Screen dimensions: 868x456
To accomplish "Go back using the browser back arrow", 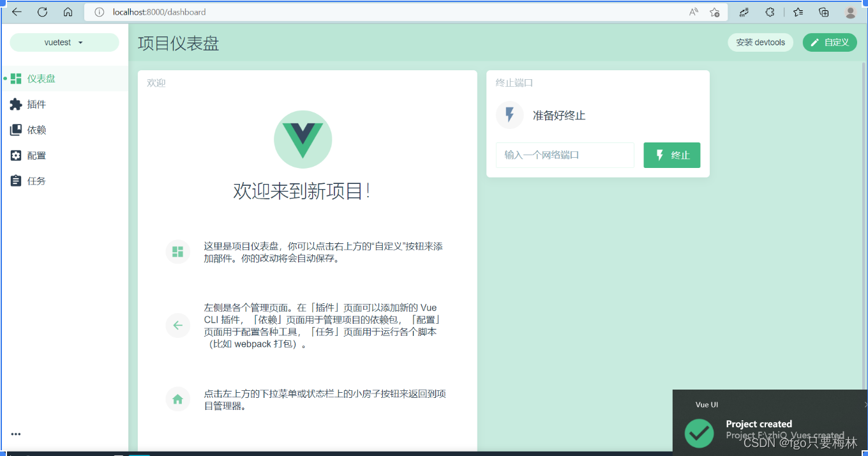I will [17, 12].
